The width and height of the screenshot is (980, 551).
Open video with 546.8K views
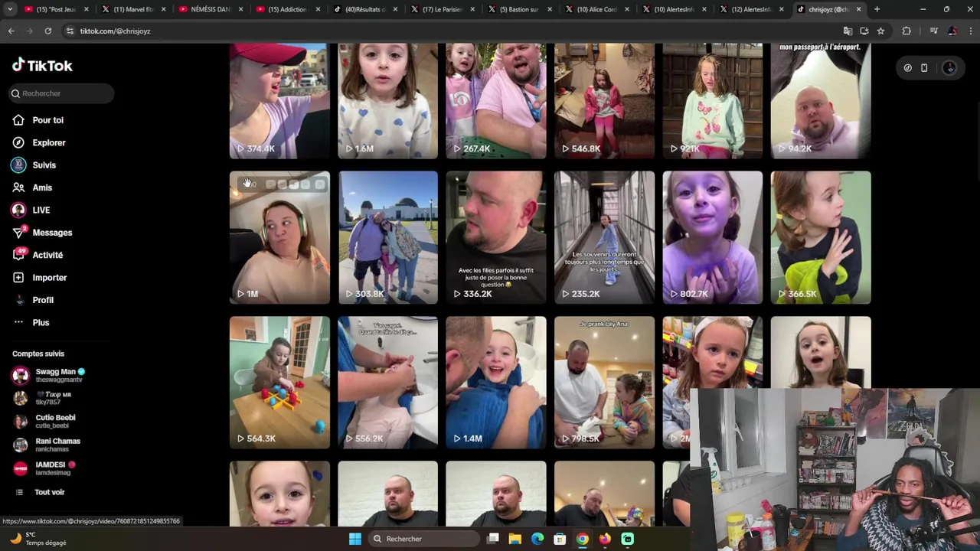605,100
